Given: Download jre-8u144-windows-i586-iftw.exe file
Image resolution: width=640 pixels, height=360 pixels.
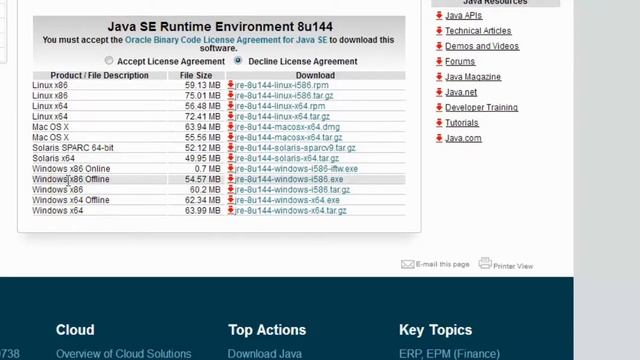Looking at the screenshot, I should [x=296, y=169].
